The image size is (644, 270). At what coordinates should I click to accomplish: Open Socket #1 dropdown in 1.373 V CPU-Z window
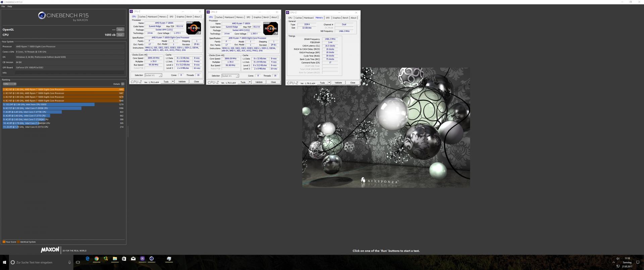click(x=153, y=75)
